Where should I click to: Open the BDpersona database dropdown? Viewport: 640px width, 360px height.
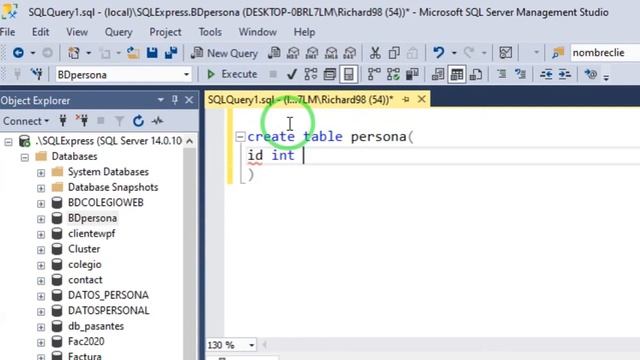tap(186, 75)
